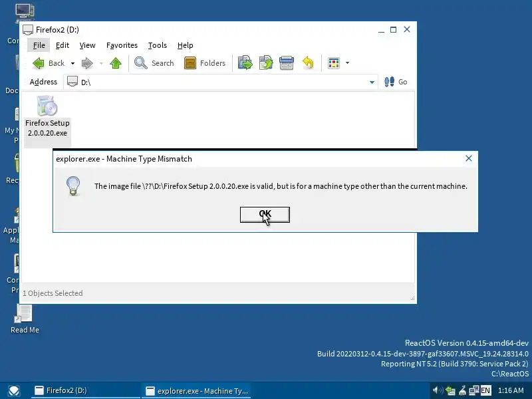
Task: Minimize the Firefox2 (D:) window
Action: point(381,30)
